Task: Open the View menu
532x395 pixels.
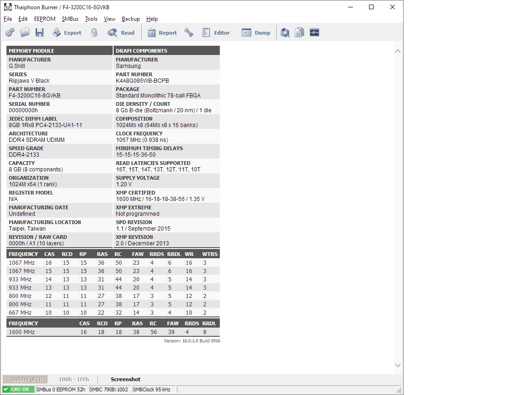Action: 109,19
